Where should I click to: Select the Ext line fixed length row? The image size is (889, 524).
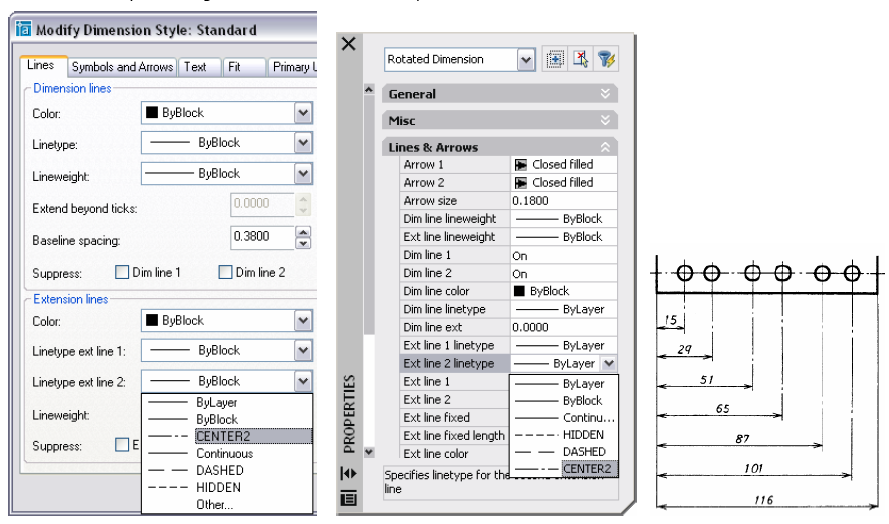tap(455, 436)
